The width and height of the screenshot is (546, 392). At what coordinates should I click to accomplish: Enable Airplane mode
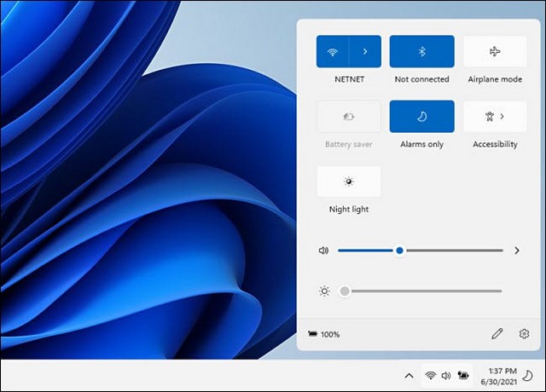tap(495, 51)
